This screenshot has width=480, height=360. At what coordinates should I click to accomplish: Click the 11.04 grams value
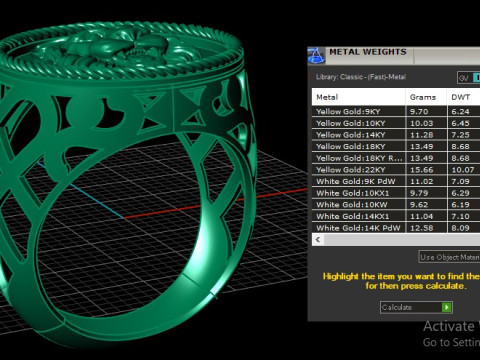[421, 216]
